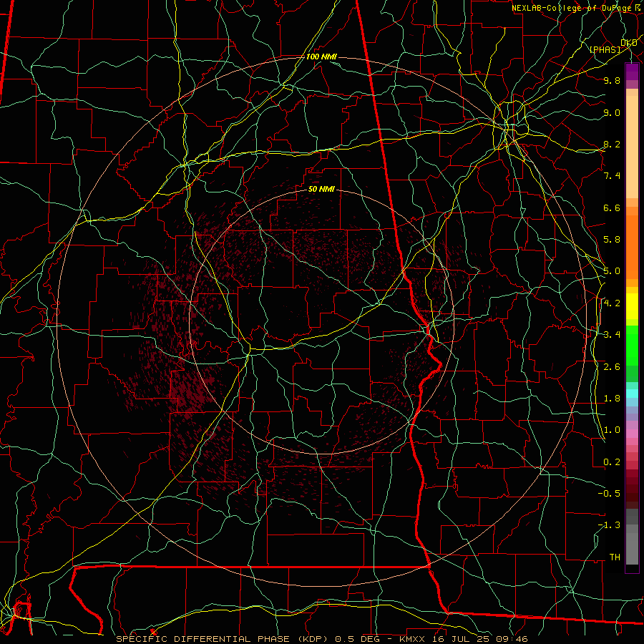This screenshot has width=644, height=644.
Task: Click the bright green segment of the color bar
Action: [x=632, y=346]
